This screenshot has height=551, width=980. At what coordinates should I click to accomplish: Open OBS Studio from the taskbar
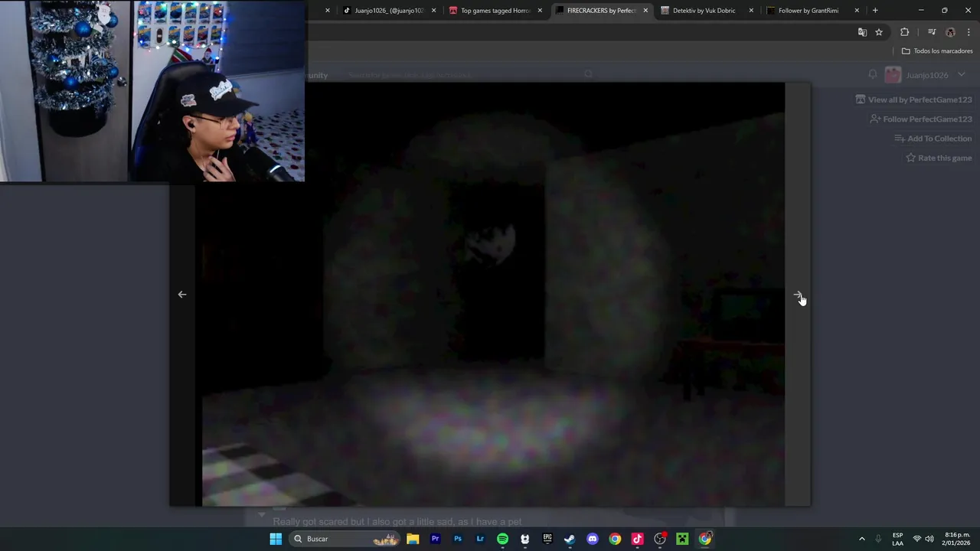point(660,539)
